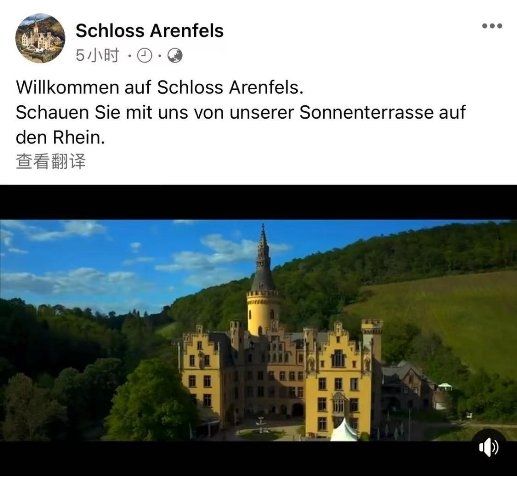Click the text line mentioning Sonnenterrasse
This screenshot has height=488, width=517.
pos(240,113)
